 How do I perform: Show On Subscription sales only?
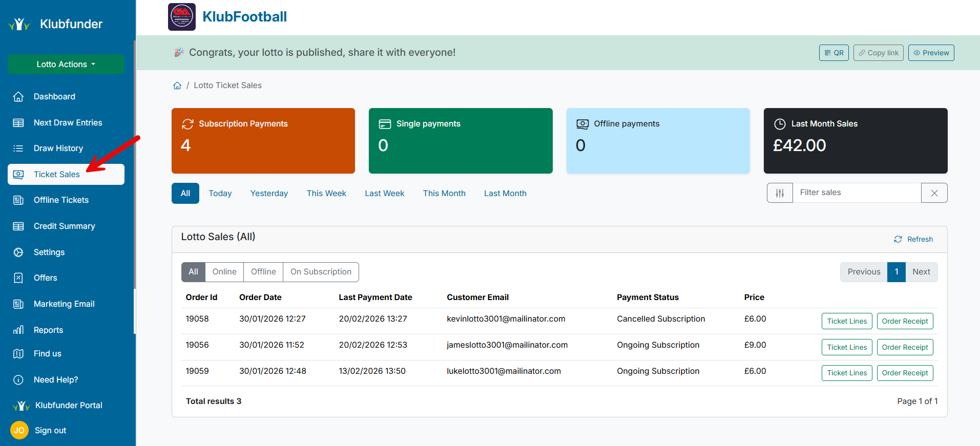(x=321, y=272)
